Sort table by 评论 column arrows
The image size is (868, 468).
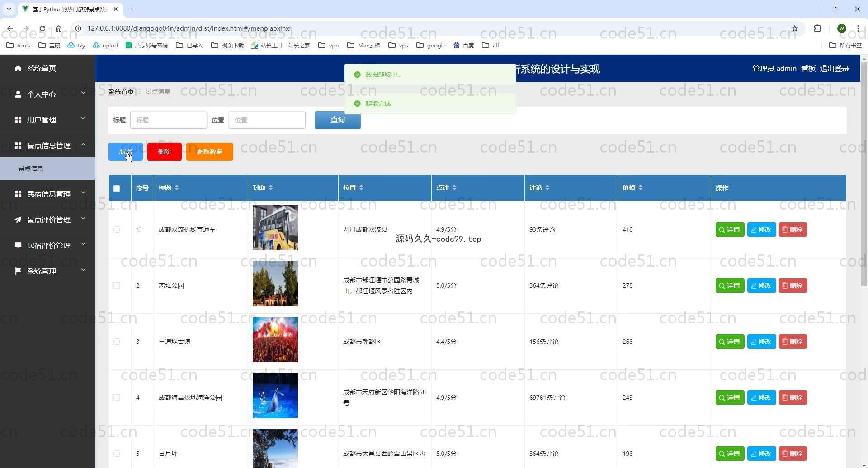click(547, 188)
